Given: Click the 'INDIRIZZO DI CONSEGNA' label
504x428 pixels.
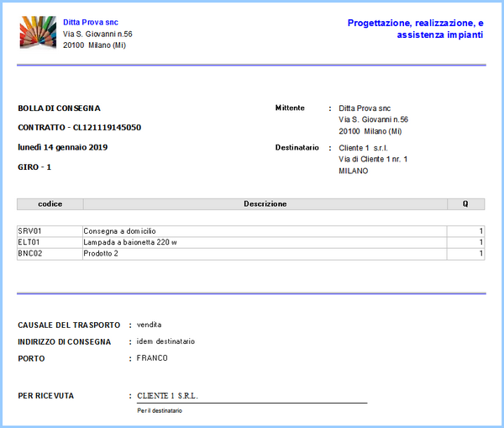Looking at the screenshot, I should pyautogui.click(x=65, y=342).
